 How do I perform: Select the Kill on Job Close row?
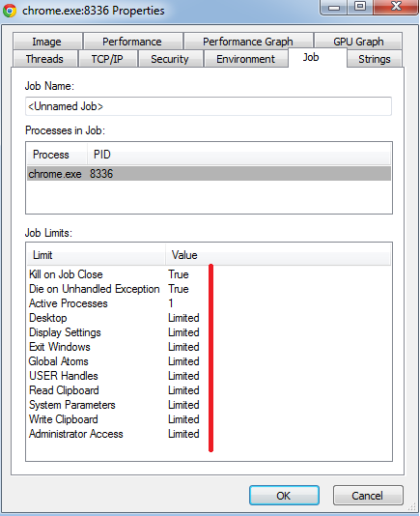point(209,274)
